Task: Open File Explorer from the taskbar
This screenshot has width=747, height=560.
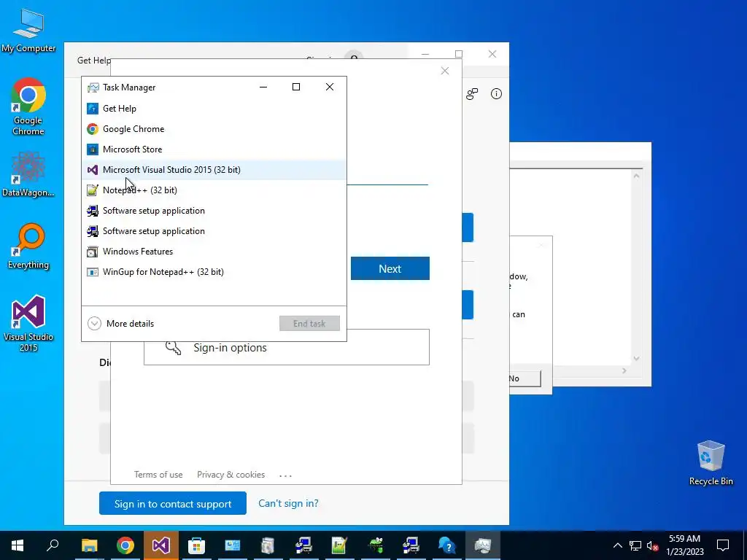Action: 90,545
